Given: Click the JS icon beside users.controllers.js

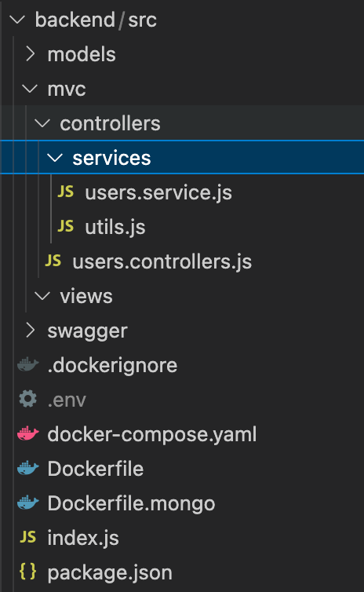Looking at the screenshot, I should 53,261.
